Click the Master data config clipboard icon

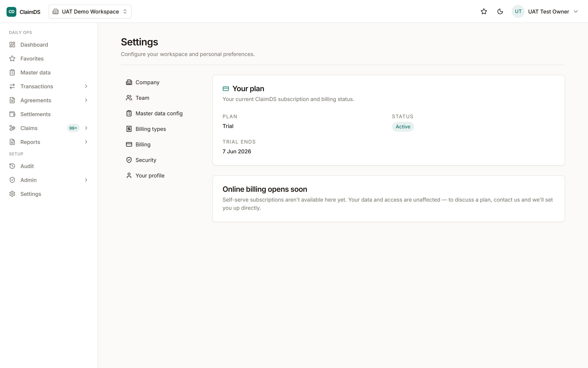[129, 113]
